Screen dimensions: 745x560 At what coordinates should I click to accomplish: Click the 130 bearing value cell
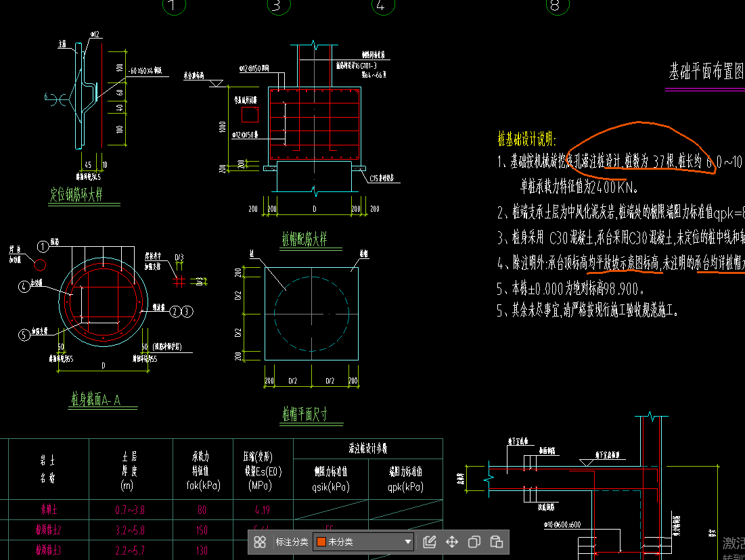coord(202,551)
